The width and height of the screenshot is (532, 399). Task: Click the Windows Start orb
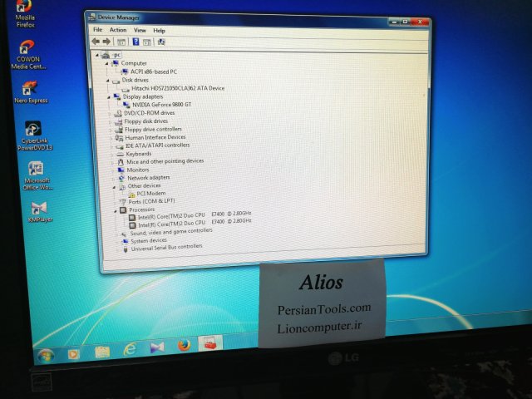[46, 355]
